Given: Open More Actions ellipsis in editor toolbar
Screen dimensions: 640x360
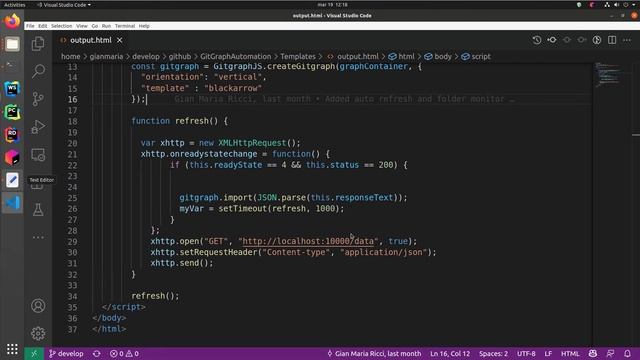Looking at the screenshot, I should (627, 40).
